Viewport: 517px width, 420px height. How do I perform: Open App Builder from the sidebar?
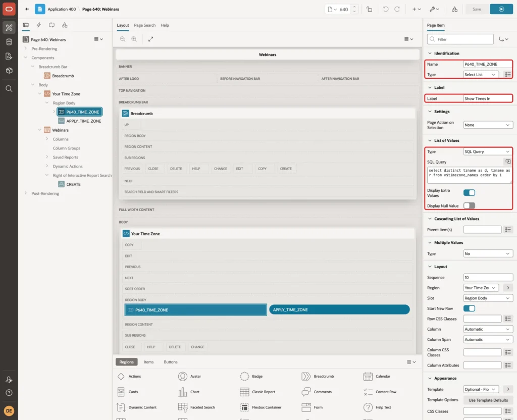tap(9, 27)
